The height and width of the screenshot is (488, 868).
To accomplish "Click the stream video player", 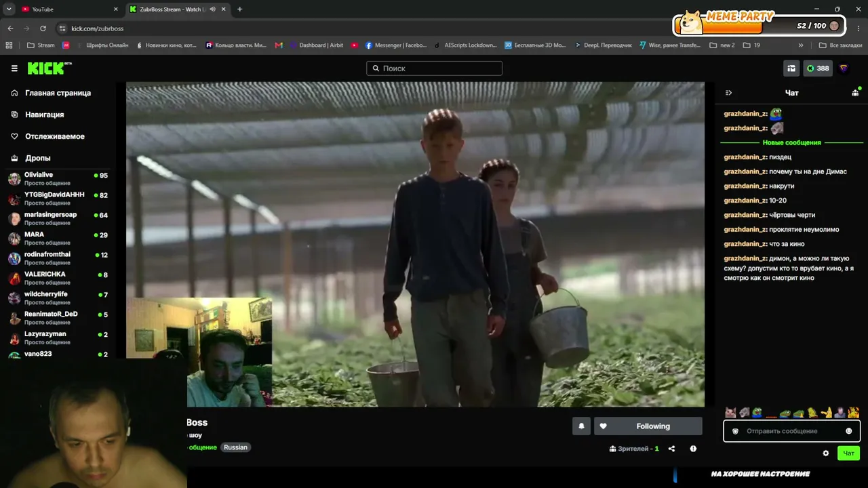I will pos(415,244).
